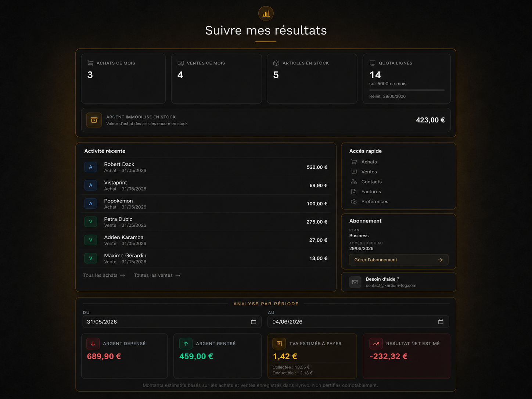Click the A badge next to Robert Dack
This screenshot has height=399, width=532.
(x=91, y=167)
